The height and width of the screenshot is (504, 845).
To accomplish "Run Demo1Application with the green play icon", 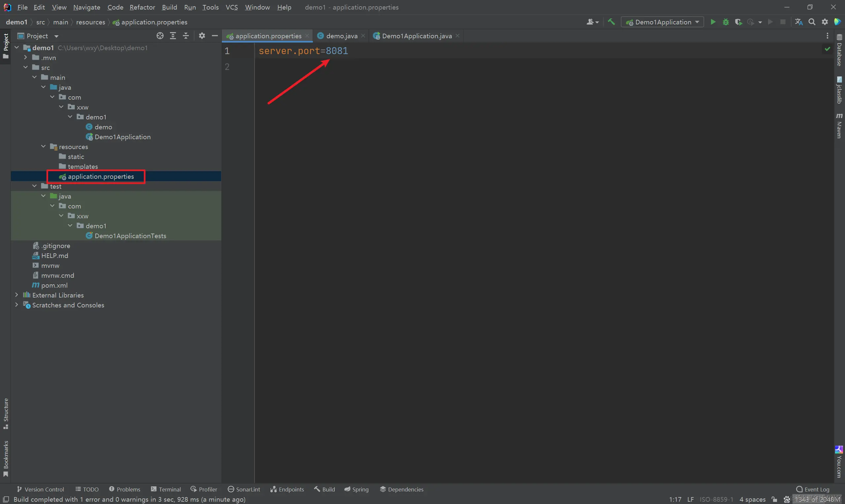I will coord(713,22).
